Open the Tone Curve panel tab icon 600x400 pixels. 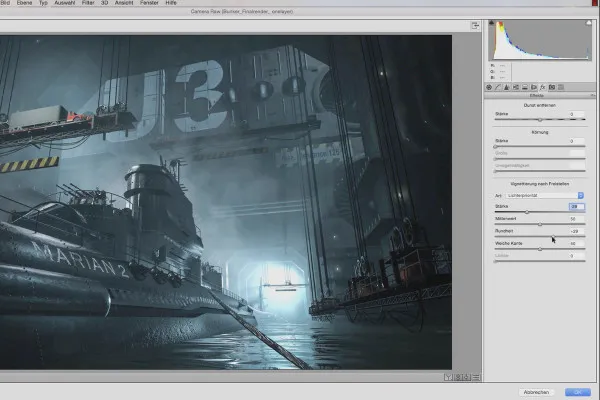(498, 87)
